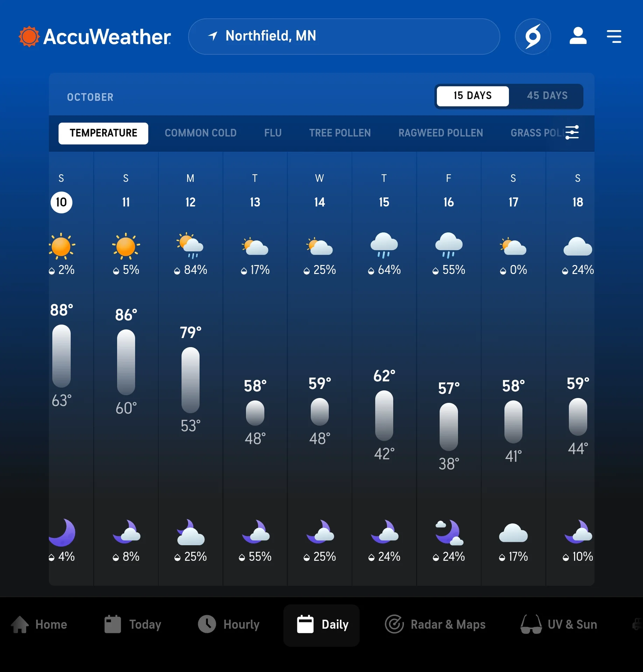
Task: Click the cloudy icon for Sunday the 18th
Action: 578,246
